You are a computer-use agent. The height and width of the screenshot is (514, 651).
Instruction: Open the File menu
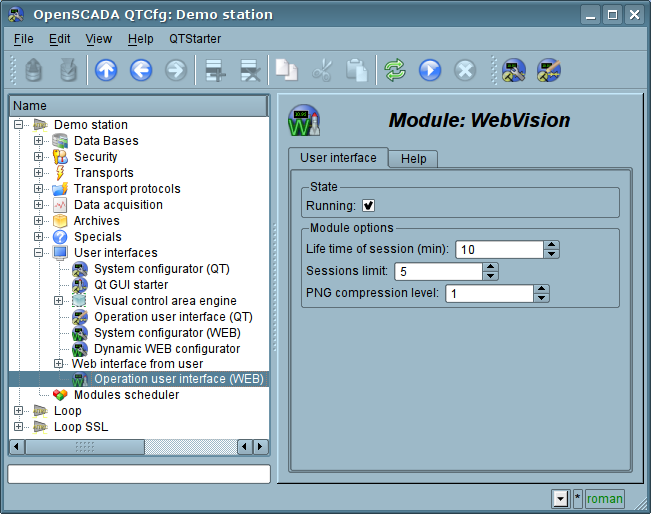(x=24, y=39)
